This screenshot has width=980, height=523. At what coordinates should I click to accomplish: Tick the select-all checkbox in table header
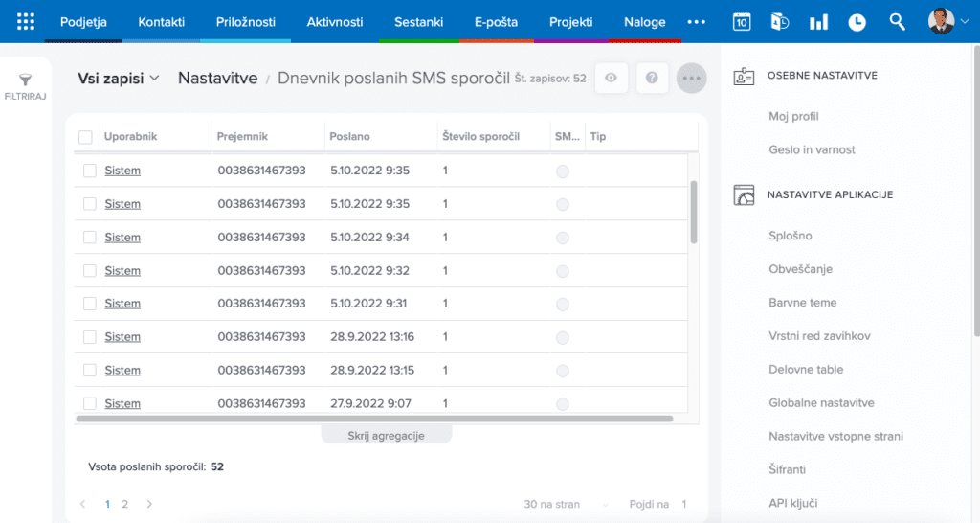[x=85, y=137]
